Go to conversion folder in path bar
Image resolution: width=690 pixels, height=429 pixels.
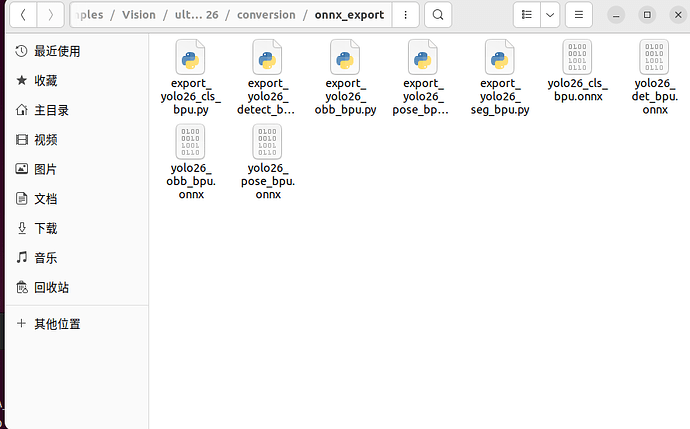pyautogui.click(x=266, y=15)
